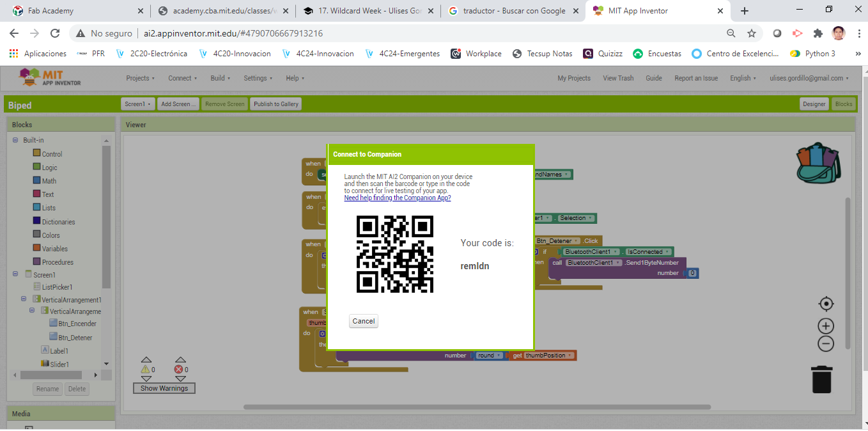Select Label1 in component tree
The height and width of the screenshot is (431, 868).
[54, 350]
